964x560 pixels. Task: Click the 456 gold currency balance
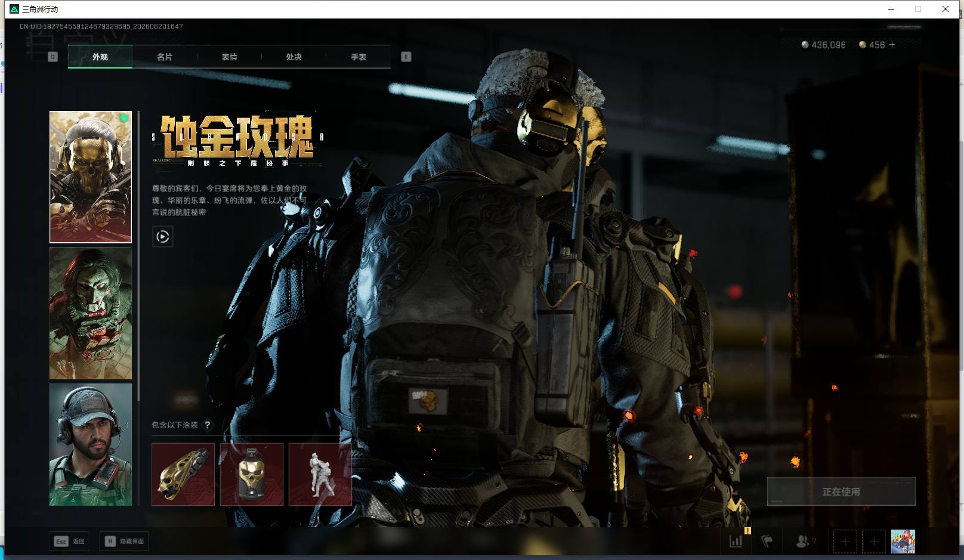[x=872, y=45]
